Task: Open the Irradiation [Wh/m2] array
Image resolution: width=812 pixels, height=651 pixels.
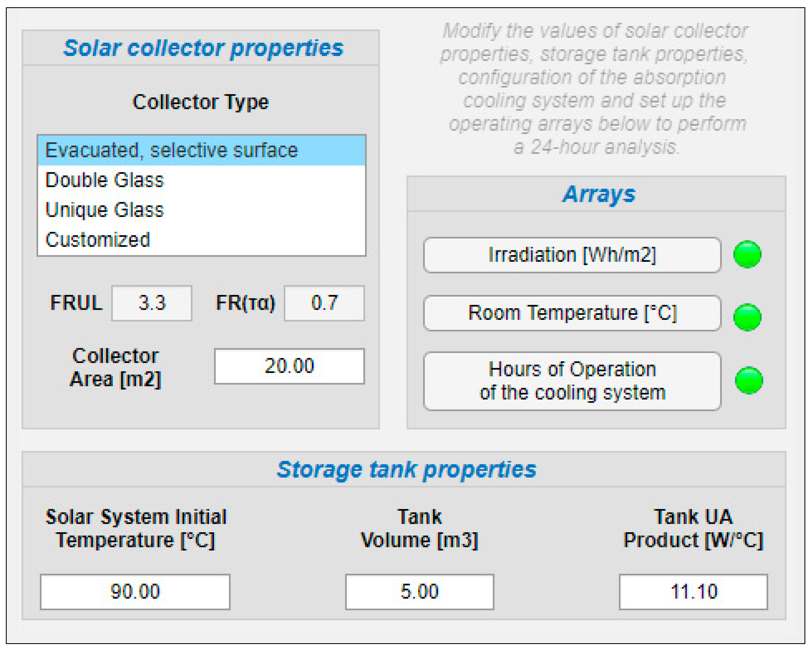Action: click(x=572, y=255)
